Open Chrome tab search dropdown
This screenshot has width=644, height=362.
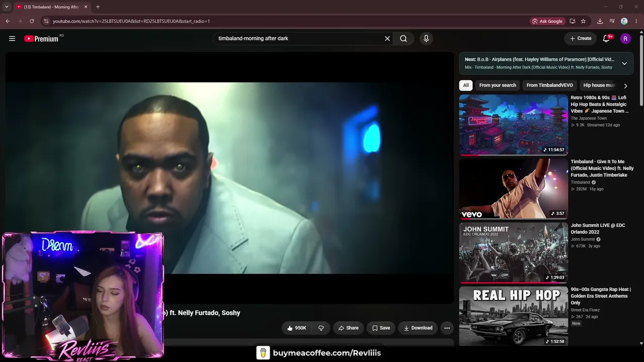point(7,7)
